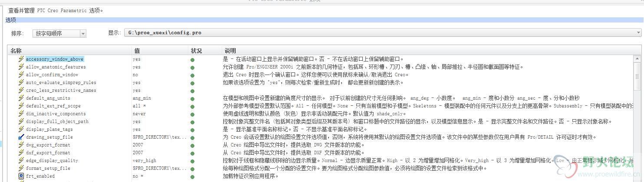Click the lightning icon beside dxf_export_format
The width and height of the screenshot is (644, 182).
point(21,153)
